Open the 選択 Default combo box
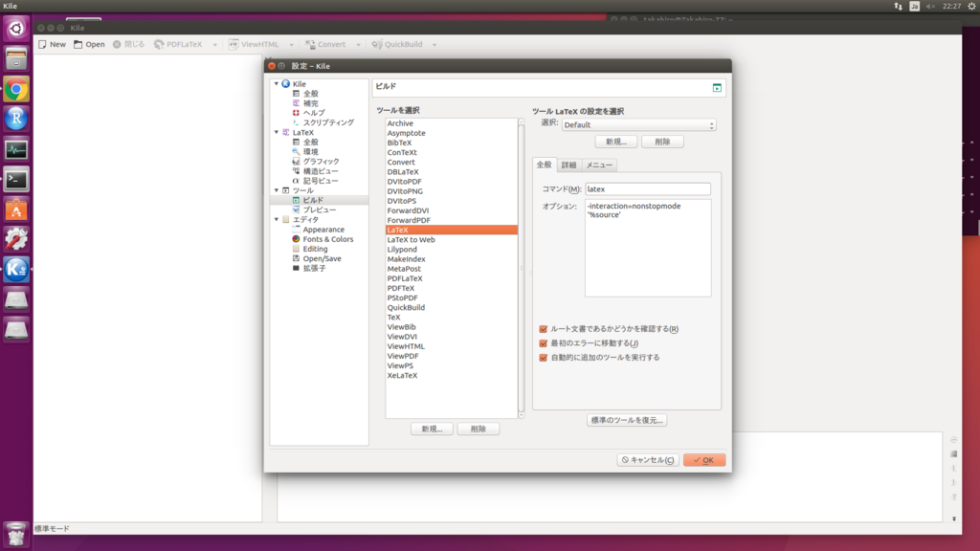 pyautogui.click(x=638, y=125)
